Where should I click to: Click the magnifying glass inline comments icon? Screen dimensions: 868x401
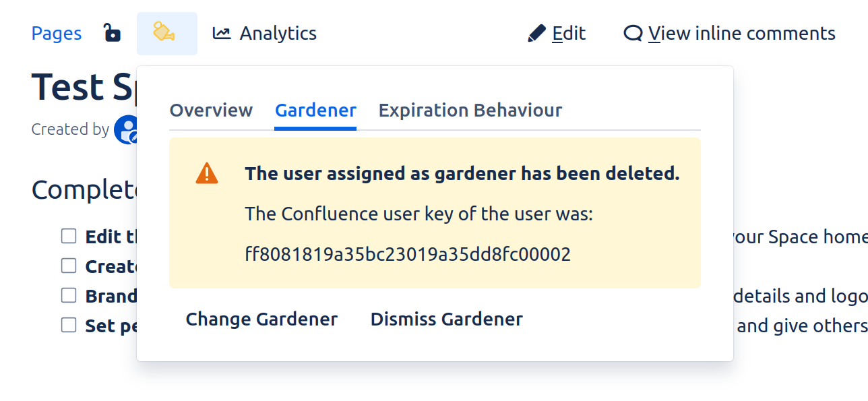point(632,32)
